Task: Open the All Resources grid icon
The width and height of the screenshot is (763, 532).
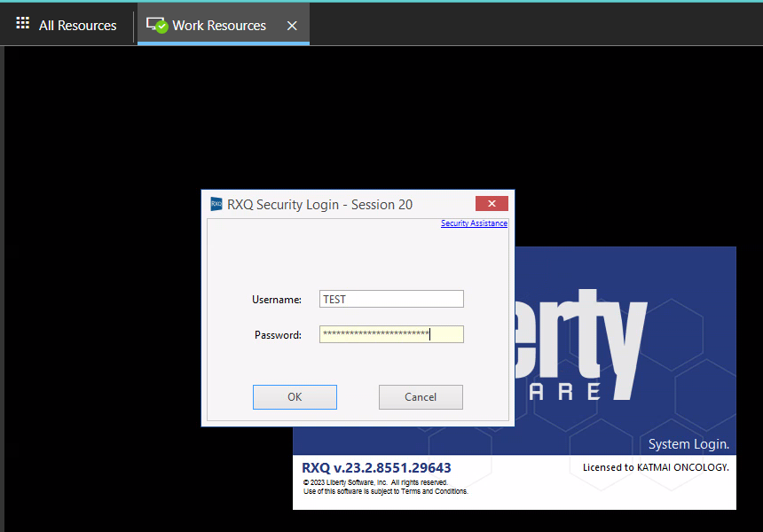Action: pos(22,23)
